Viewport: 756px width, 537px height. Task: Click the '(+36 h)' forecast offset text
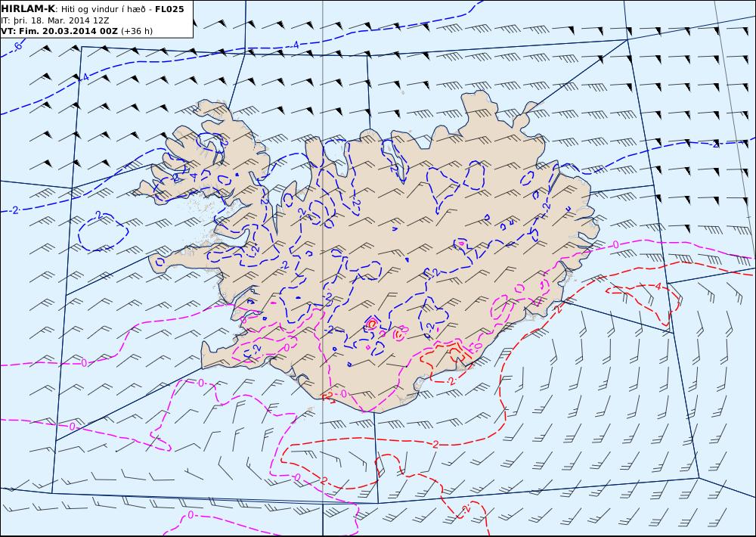[136, 31]
